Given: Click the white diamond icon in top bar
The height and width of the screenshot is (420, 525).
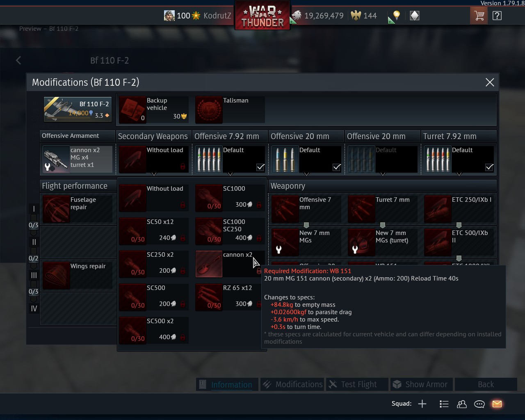Looking at the screenshot, I should click(x=415, y=16).
